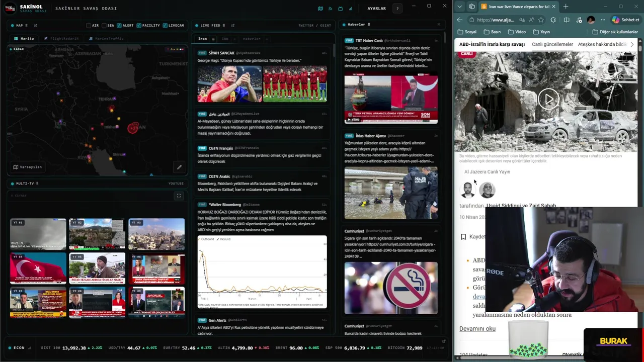Open author link Usaid Siddiqui ve Zaid Sabah
This screenshot has height=362, width=644.
[521, 206]
